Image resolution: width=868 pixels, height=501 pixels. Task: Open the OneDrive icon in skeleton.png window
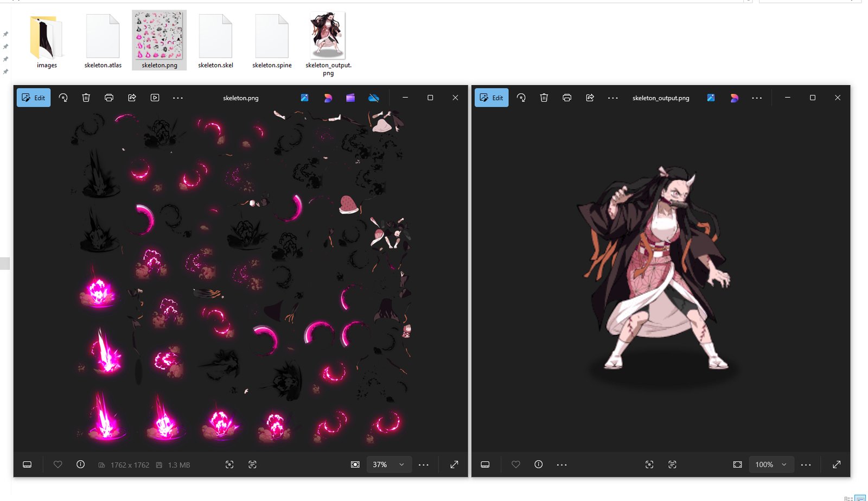(374, 98)
